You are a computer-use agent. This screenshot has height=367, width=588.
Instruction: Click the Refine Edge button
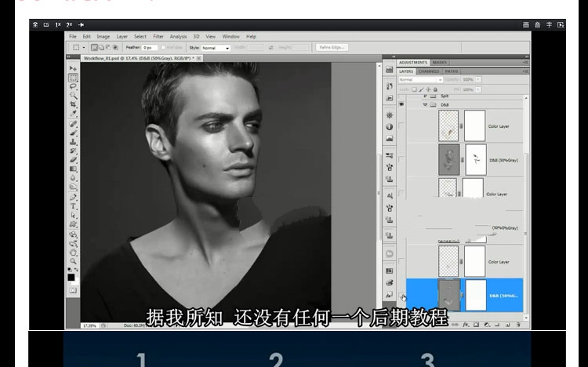(332, 47)
